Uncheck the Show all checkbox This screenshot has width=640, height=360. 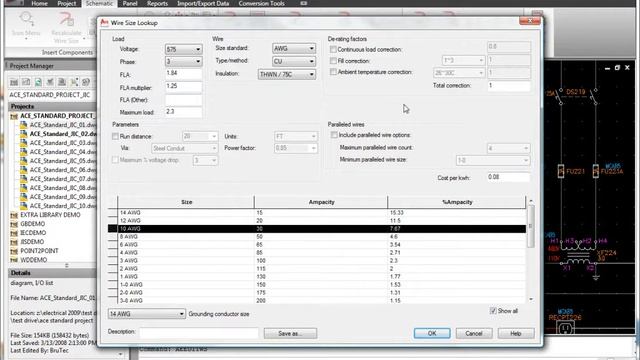(x=493, y=311)
